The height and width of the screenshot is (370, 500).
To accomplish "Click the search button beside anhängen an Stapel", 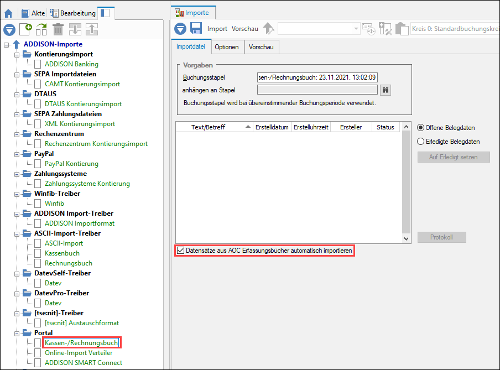I will 385,90.
